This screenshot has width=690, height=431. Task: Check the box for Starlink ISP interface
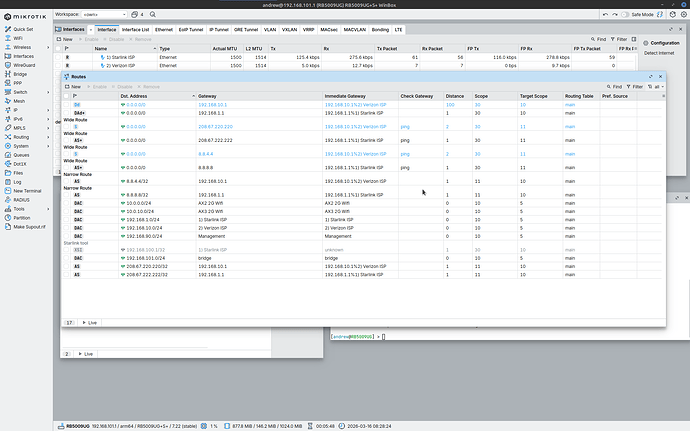point(58,57)
